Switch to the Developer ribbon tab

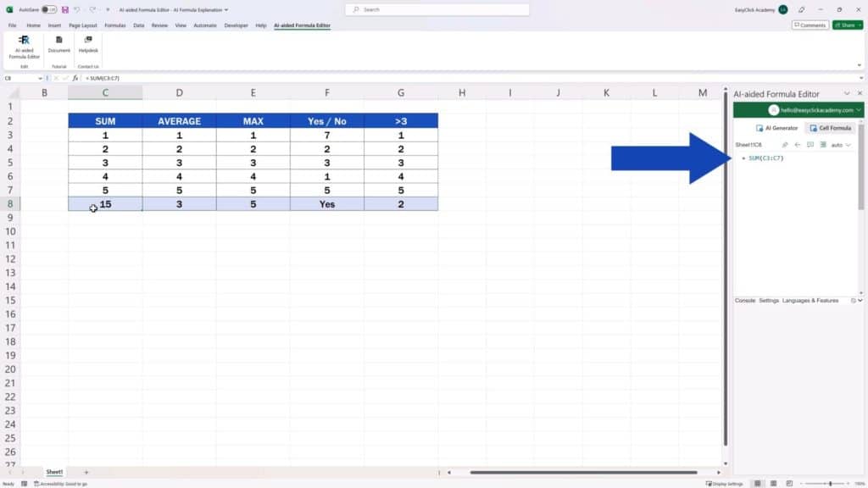click(236, 25)
